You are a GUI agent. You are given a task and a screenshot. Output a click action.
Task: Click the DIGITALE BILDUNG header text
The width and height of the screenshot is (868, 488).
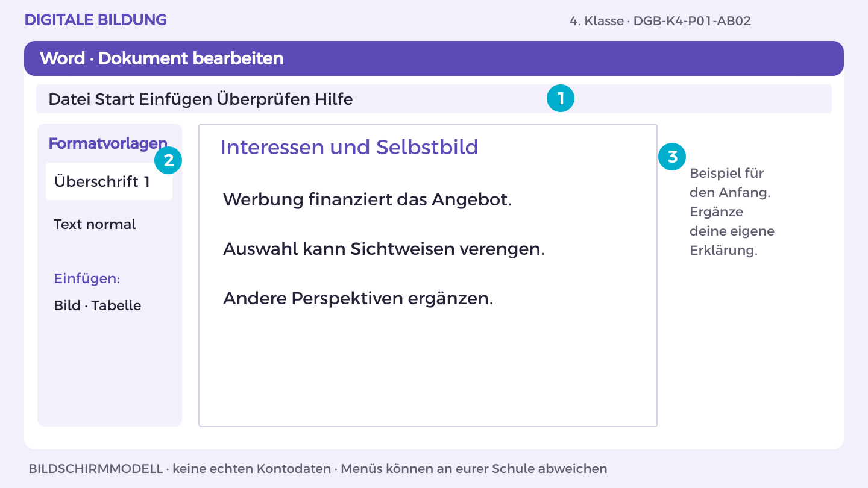pyautogui.click(x=96, y=20)
